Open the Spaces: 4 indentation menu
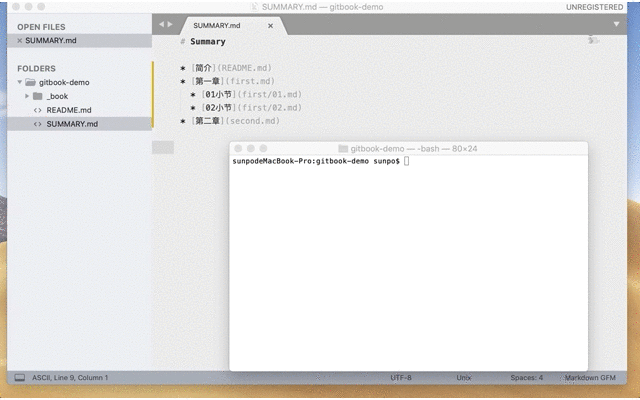Screen dimensions: 640x400 tap(526, 378)
